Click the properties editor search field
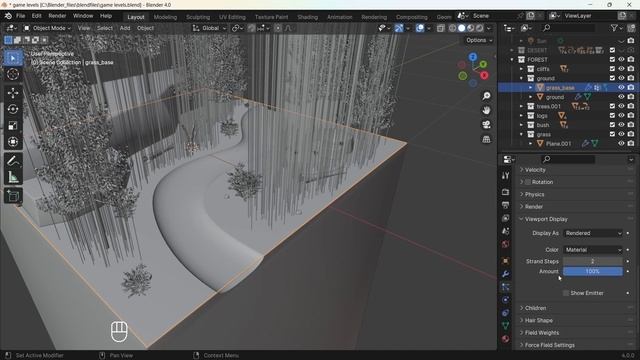The width and height of the screenshot is (640, 360). coord(569,159)
